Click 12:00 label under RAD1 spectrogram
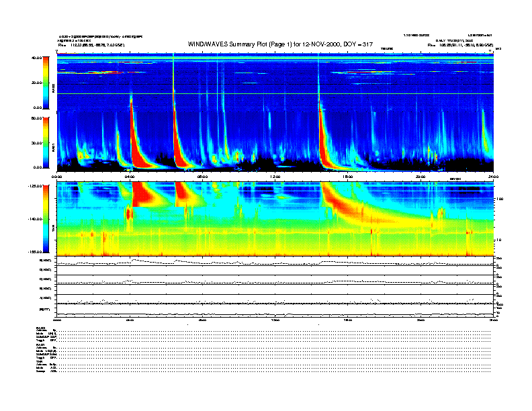This screenshot has width=532, height=411. pos(275,177)
